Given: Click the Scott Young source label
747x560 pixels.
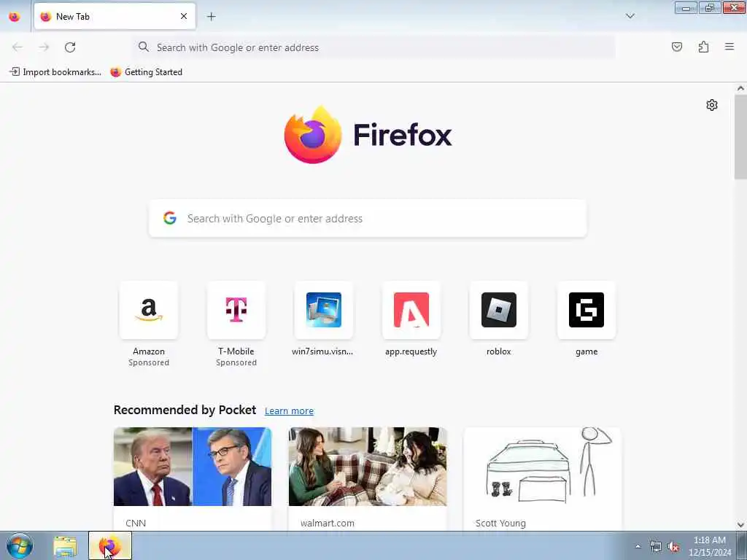Looking at the screenshot, I should click(x=500, y=524).
